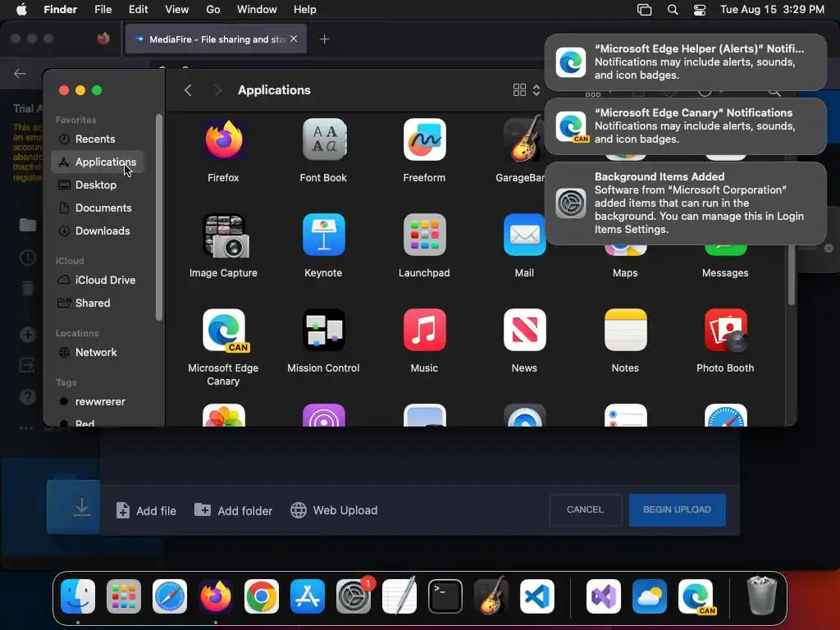Open the Microsoft Edge Canary Notifications banner
The width and height of the screenshot is (840, 630).
click(x=685, y=126)
